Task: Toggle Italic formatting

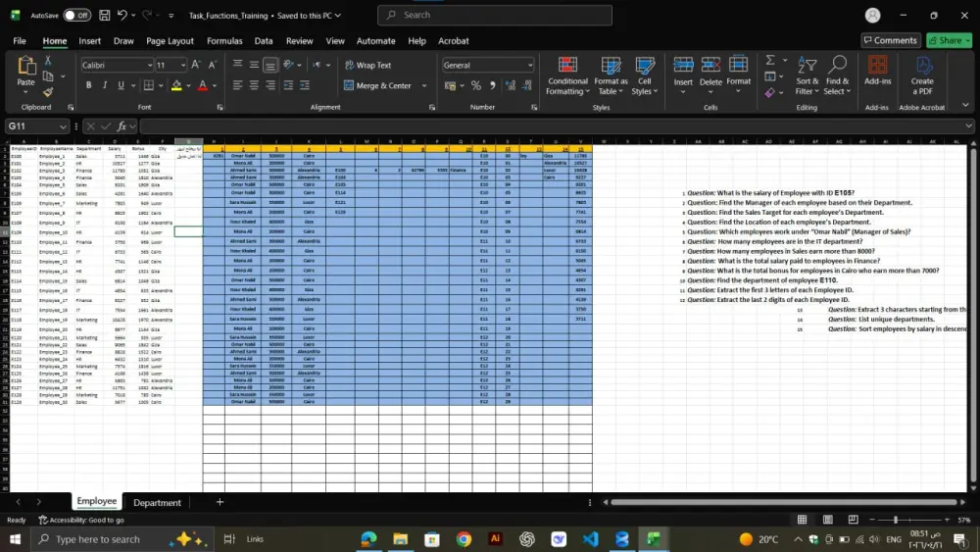Action: [105, 85]
